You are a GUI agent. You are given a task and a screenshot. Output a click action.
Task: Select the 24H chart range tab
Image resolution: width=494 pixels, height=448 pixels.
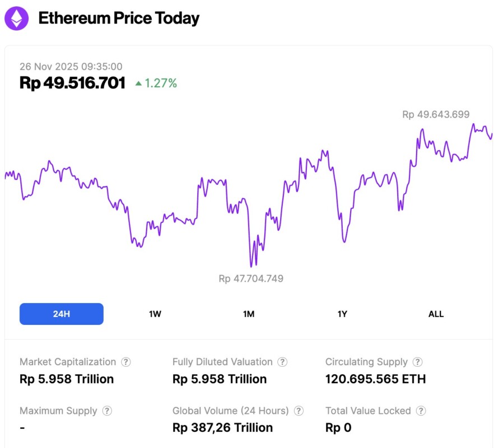coord(62,314)
